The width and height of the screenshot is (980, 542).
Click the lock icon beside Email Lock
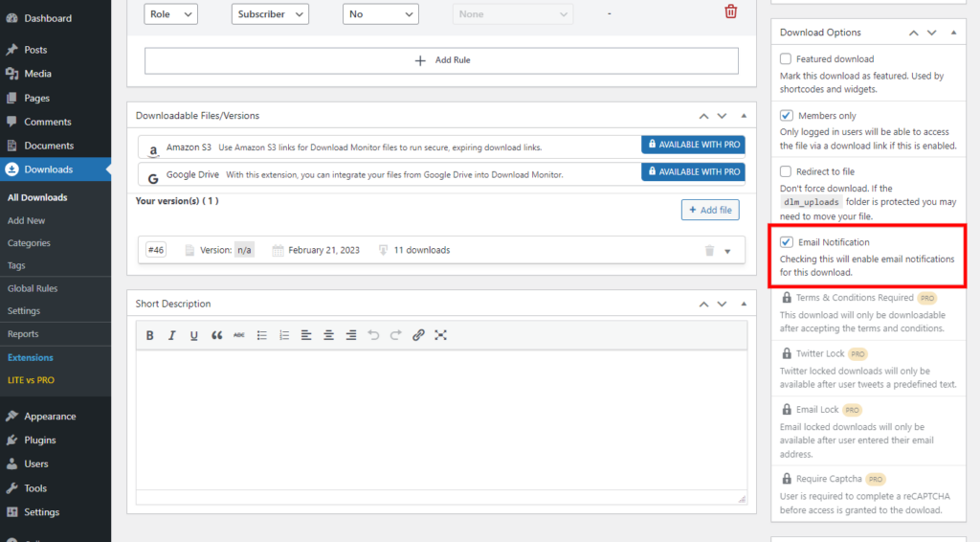[787, 410]
